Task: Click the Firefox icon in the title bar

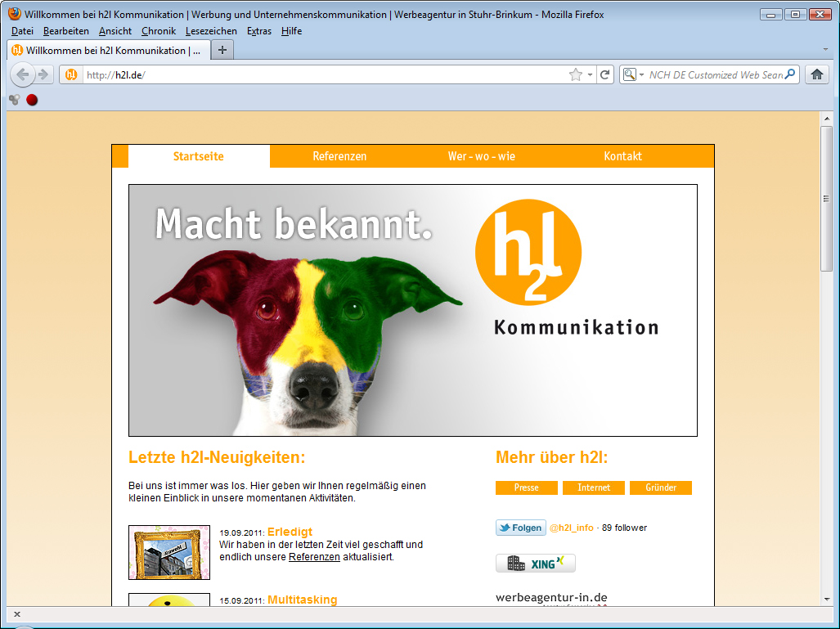Action: click(15, 14)
